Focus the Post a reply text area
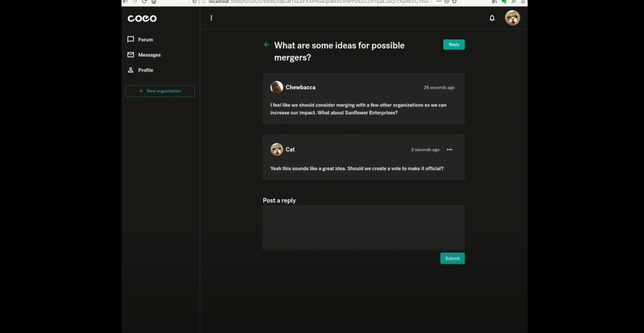This screenshot has height=333, width=644. pos(364,228)
